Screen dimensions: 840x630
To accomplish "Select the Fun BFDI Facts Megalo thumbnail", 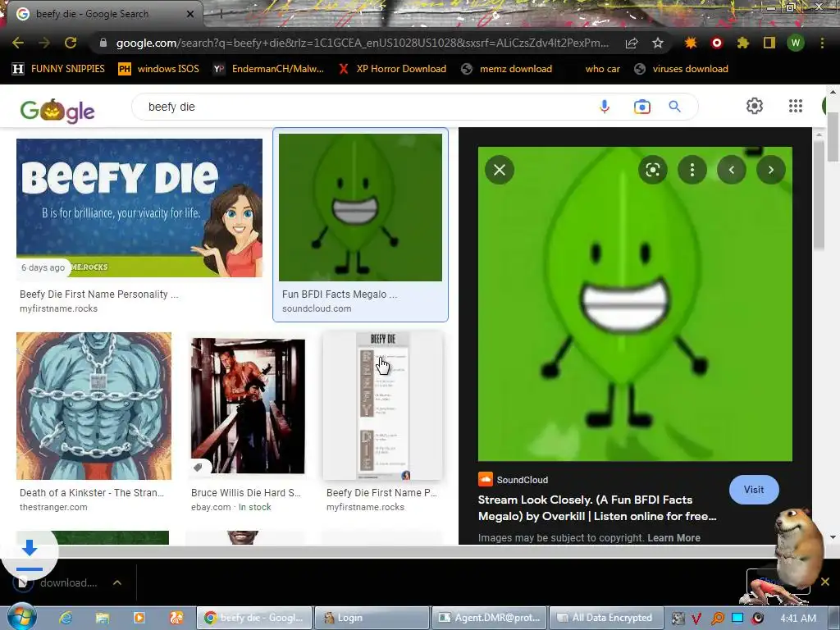I will 361,208.
